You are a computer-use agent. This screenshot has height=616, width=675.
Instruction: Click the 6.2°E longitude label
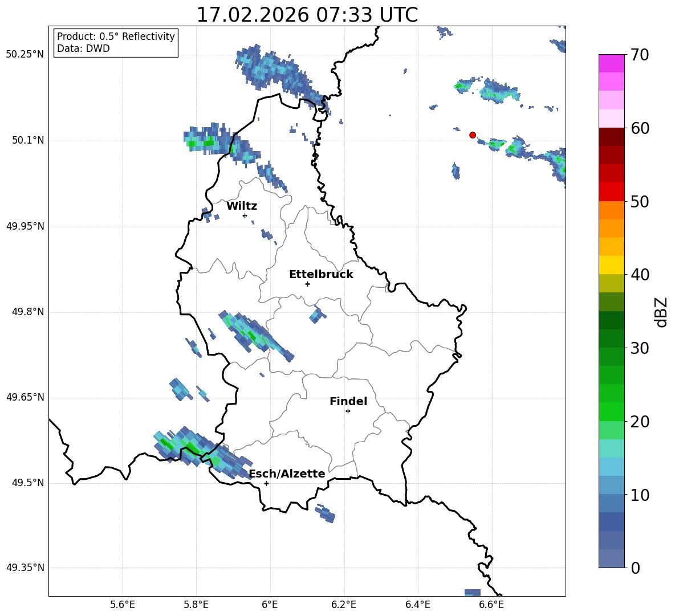coord(344,605)
